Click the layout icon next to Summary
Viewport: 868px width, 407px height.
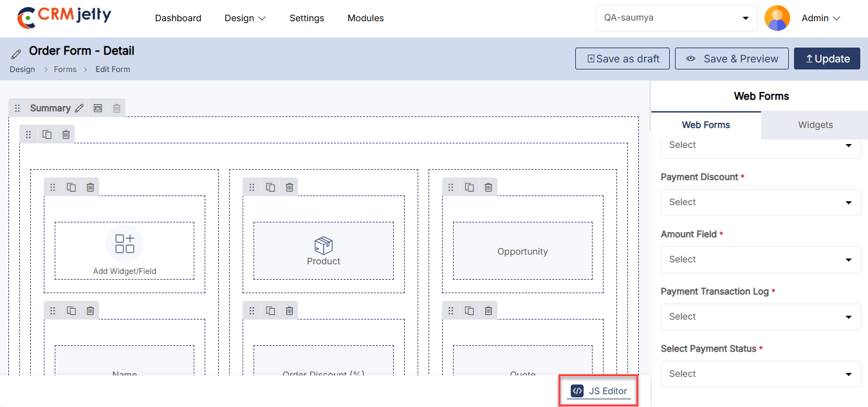click(98, 108)
